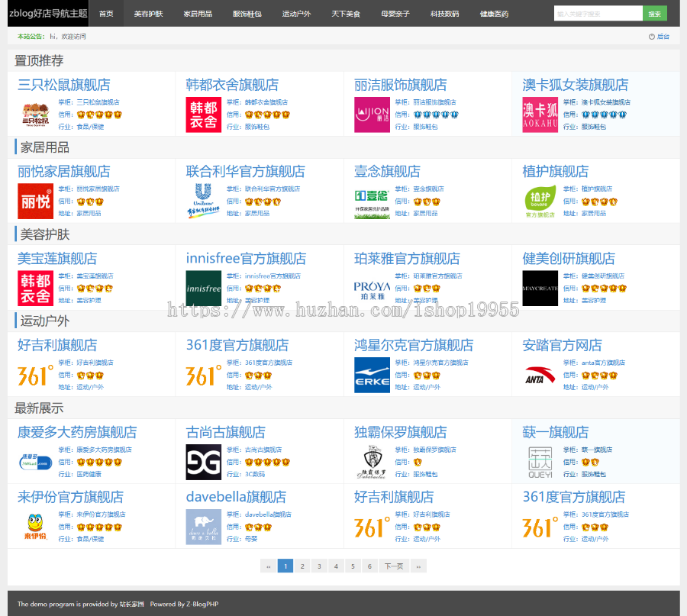This screenshot has height=616, width=687.
Task: Click the 丽洁 Lijon pink logo
Action: click(372, 114)
